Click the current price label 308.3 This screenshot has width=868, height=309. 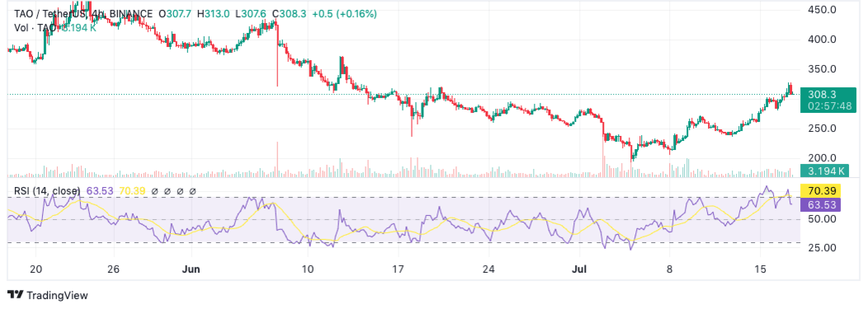pos(822,94)
